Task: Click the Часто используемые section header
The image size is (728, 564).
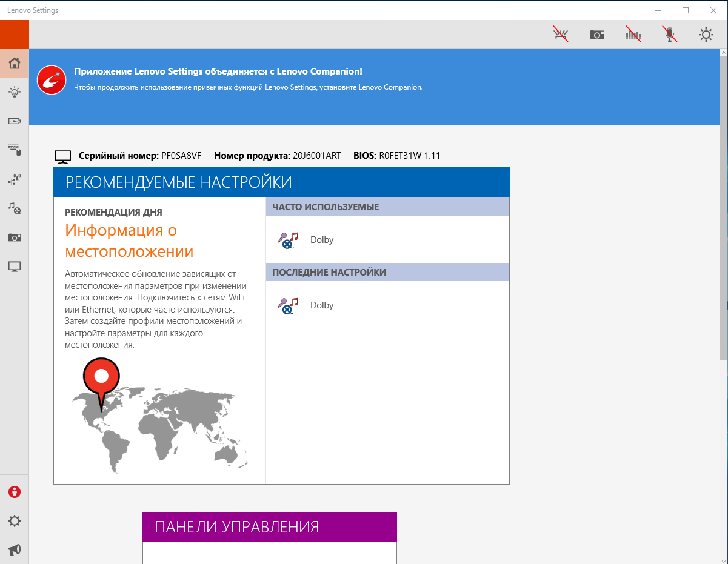Action: (387, 207)
